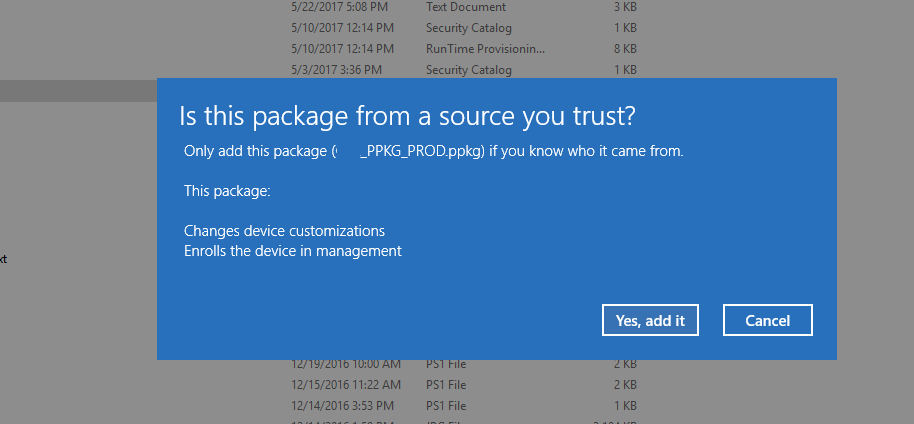
Task: Confirm with the 'Yes, add it' button
Action: [650, 320]
